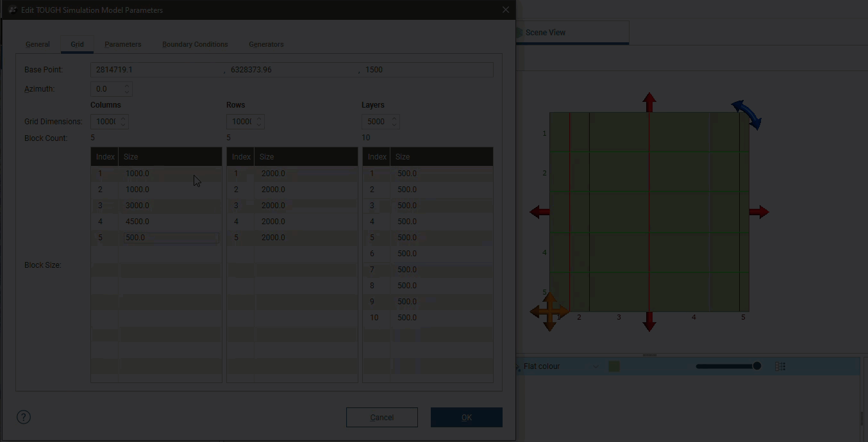Click the orange move handle in scene

pos(549,312)
